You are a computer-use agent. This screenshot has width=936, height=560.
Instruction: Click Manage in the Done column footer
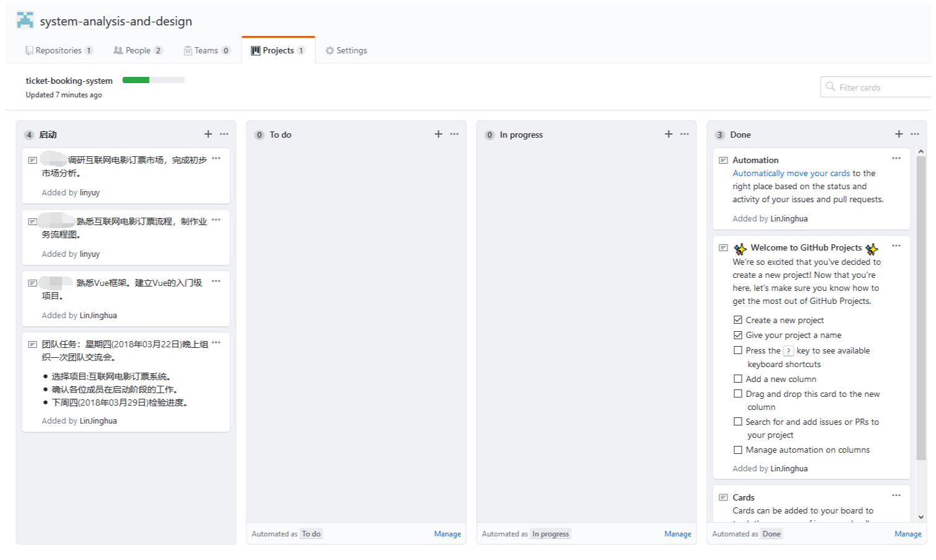908,534
